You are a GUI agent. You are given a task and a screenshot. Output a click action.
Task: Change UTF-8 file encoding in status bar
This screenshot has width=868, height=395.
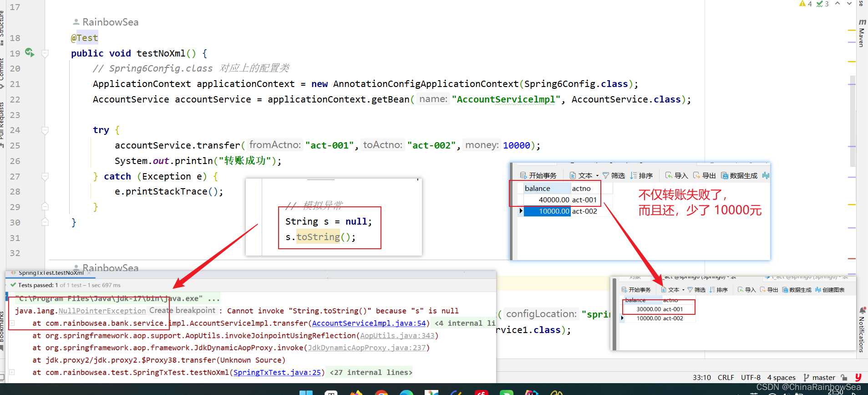click(x=751, y=377)
